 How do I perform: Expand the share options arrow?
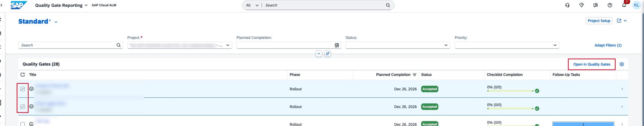point(625,21)
